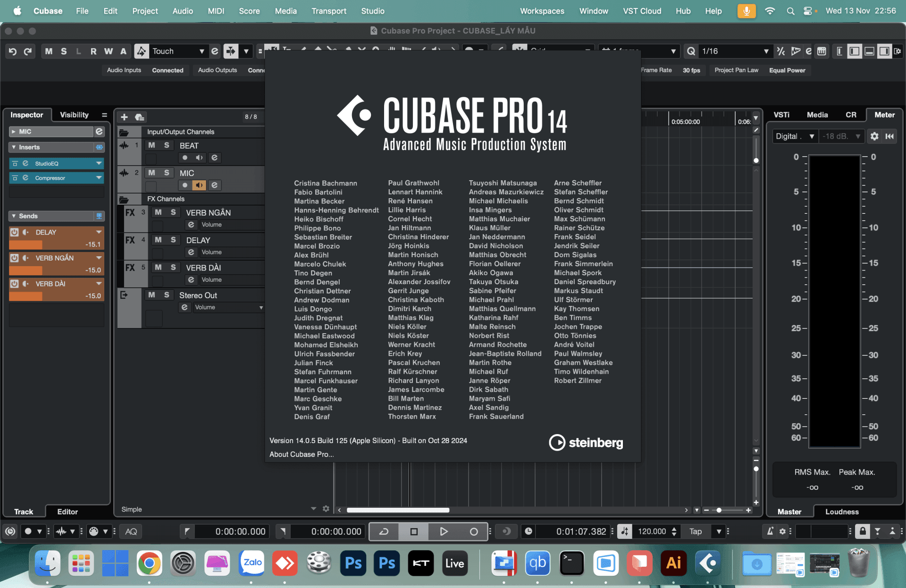Solo the Stereo Out channel
The image size is (906, 588).
167,295
